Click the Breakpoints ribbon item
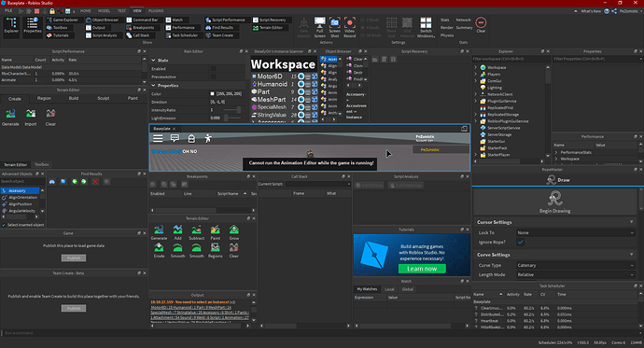The width and height of the screenshot is (644, 348). tap(140, 27)
